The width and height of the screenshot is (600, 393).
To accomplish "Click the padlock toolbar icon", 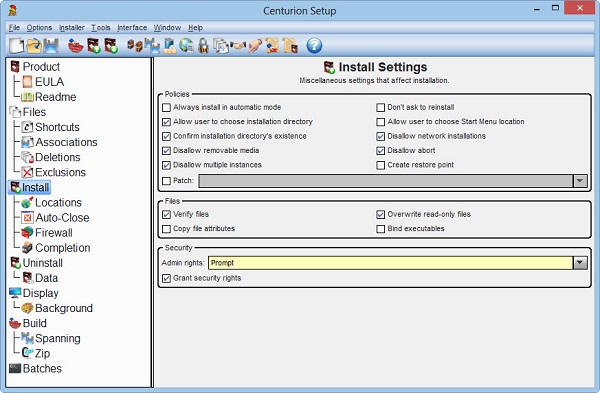I will [x=204, y=46].
